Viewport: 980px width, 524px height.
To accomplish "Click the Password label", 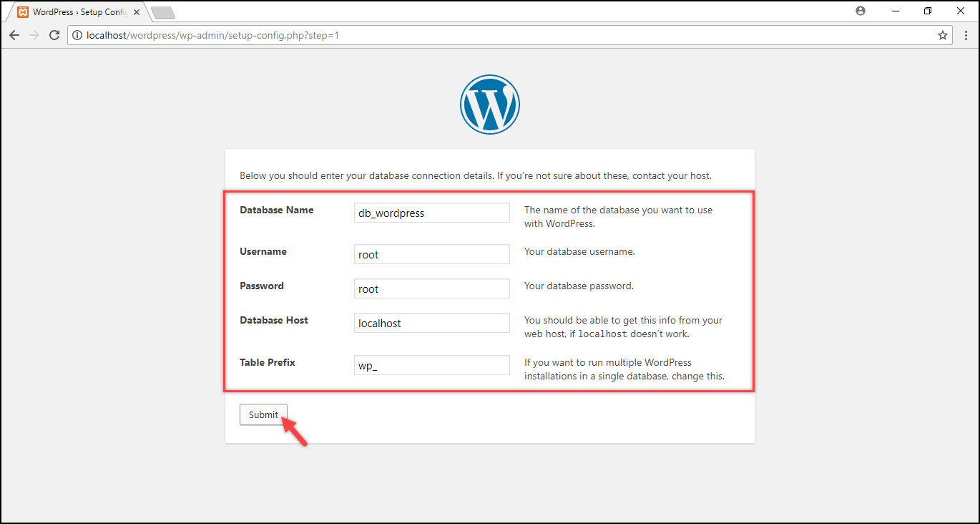I will pos(262,286).
